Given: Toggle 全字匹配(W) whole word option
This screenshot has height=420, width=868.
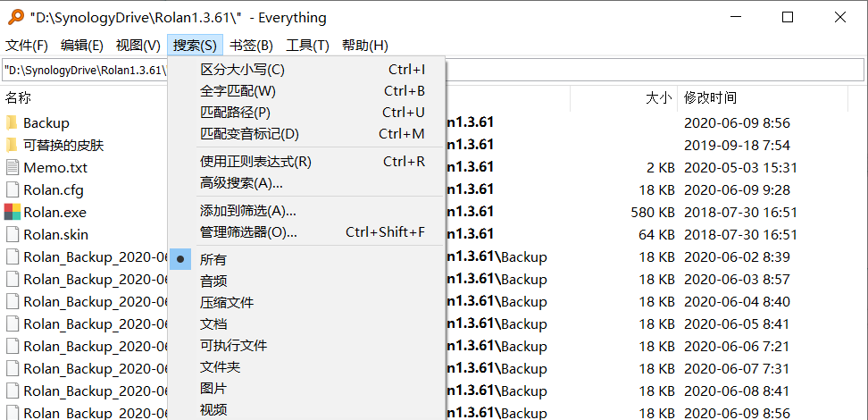Looking at the screenshot, I should pyautogui.click(x=306, y=91).
